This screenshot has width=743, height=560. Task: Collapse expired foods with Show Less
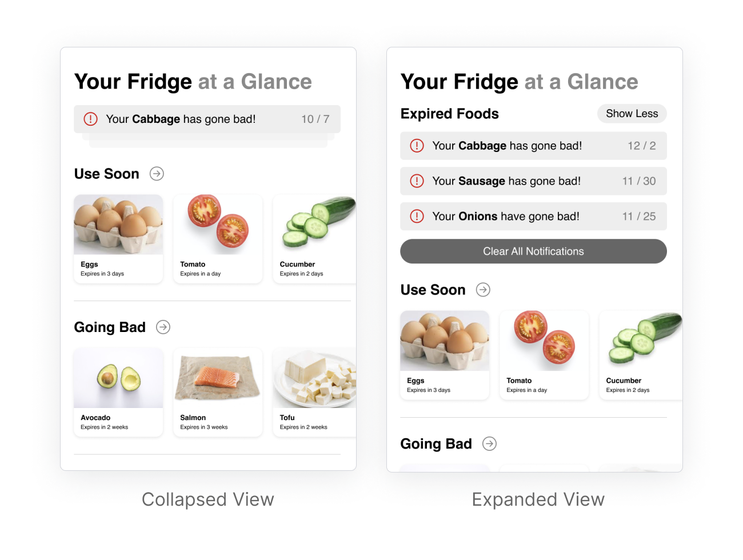click(632, 114)
